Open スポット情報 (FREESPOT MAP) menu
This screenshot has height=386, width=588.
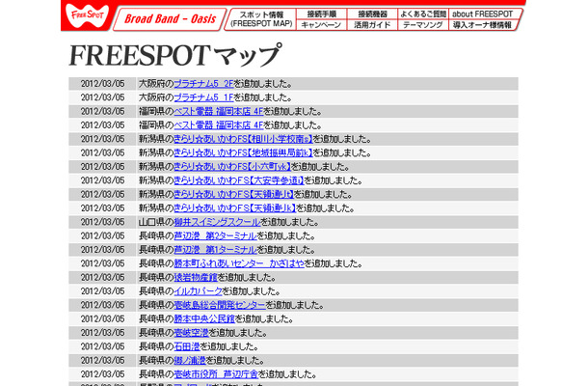(261, 19)
